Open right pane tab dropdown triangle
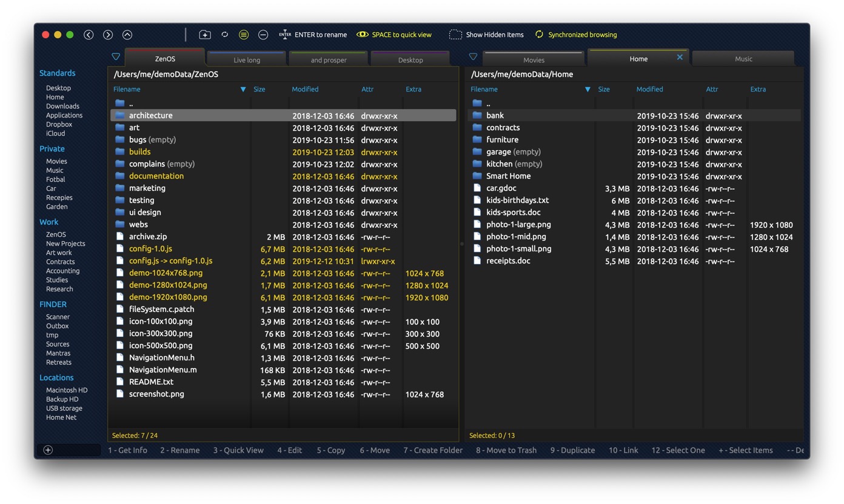This screenshot has height=504, width=844. [x=473, y=57]
